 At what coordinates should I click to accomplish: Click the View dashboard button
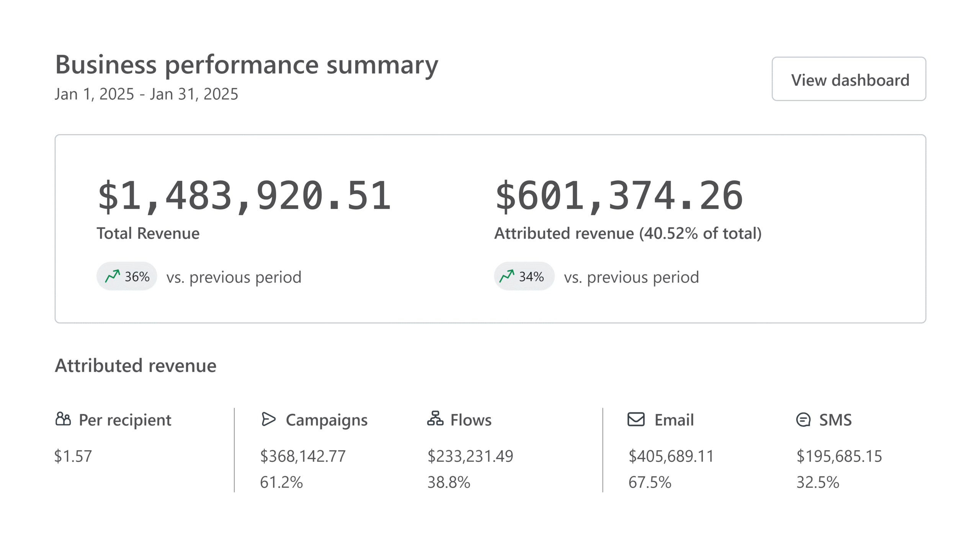[849, 79]
